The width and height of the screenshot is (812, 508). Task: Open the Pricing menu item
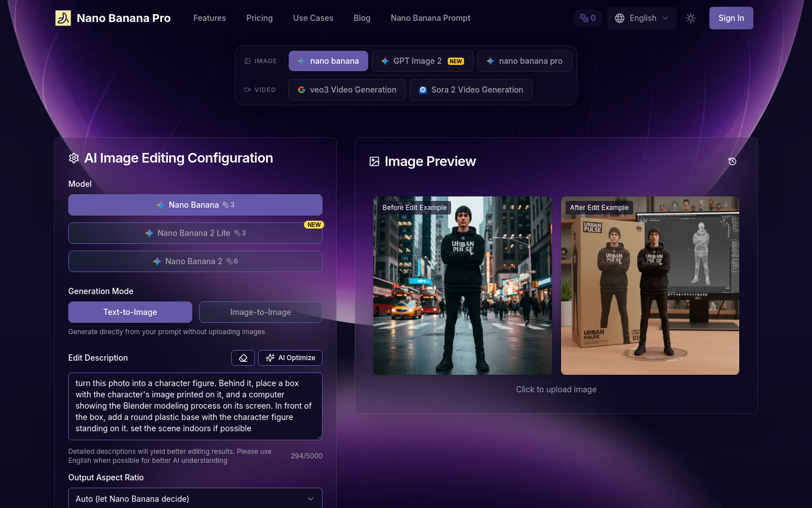tap(259, 18)
